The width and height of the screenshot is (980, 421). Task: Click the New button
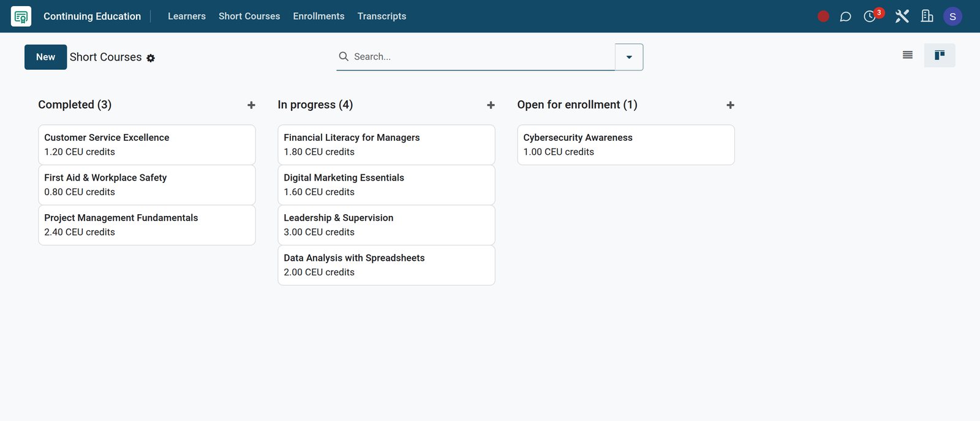[x=46, y=57]
